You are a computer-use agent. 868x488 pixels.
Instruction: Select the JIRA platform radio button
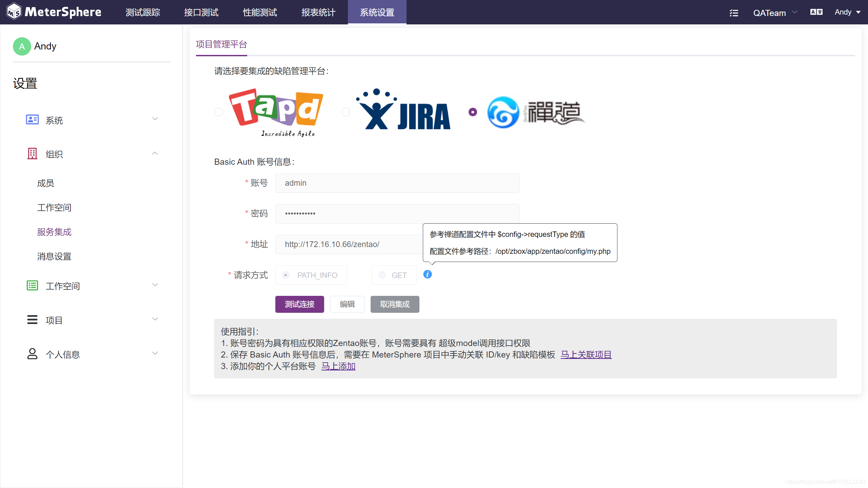tap(346, 112)
